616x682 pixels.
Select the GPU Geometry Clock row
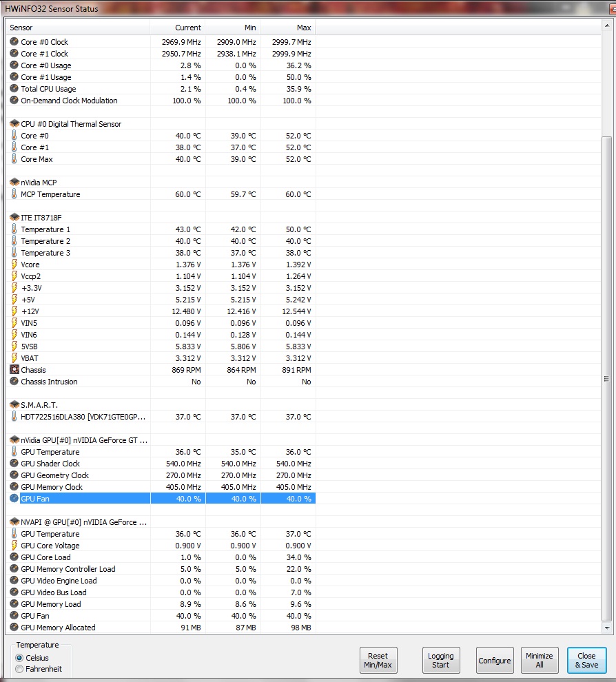(x=161, y=475)
